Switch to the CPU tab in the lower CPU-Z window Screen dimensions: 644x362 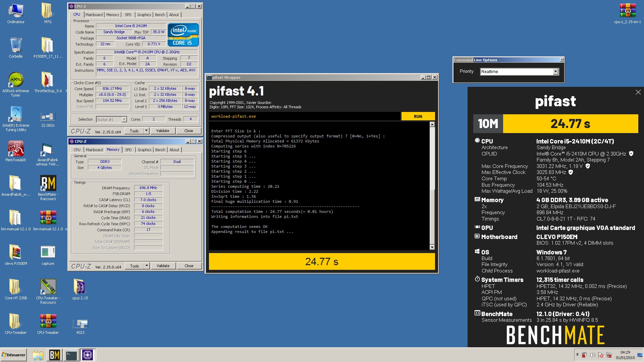pyautogui.click(x=77, y=150)
